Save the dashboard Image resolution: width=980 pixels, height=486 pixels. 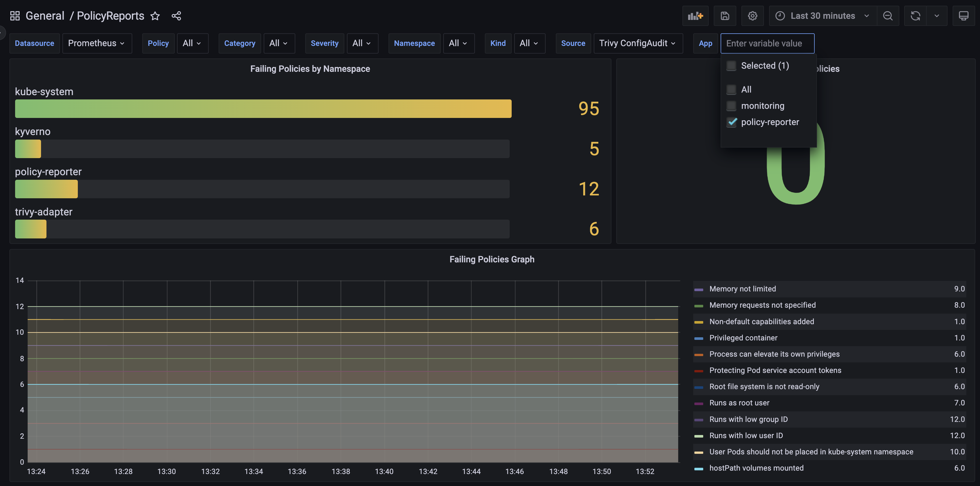coord(725,16)
